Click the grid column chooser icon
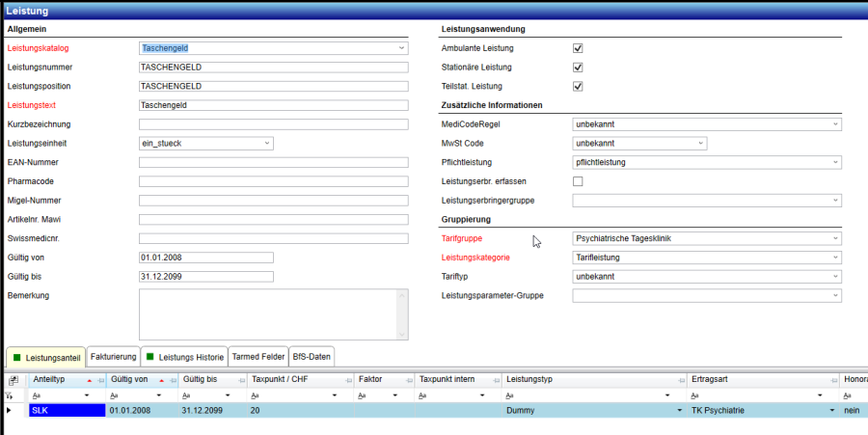Screen dimensions: 868x435 click(14, 380)
